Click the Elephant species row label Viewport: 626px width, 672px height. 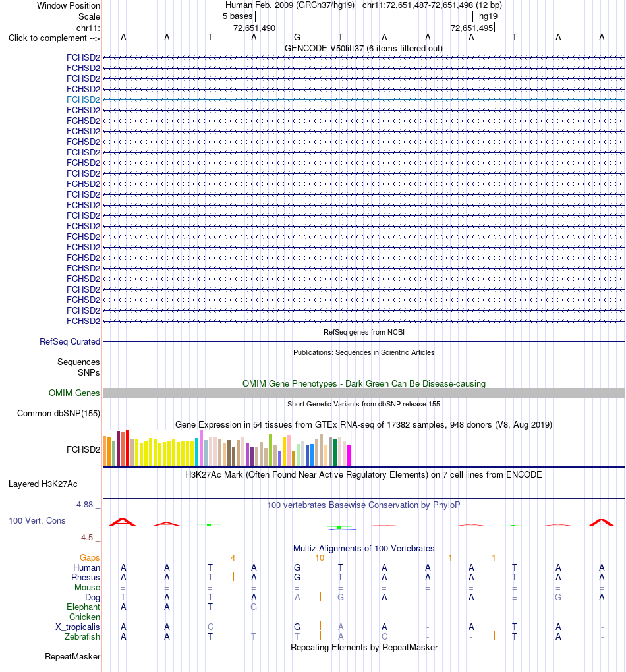click(83, 607)
